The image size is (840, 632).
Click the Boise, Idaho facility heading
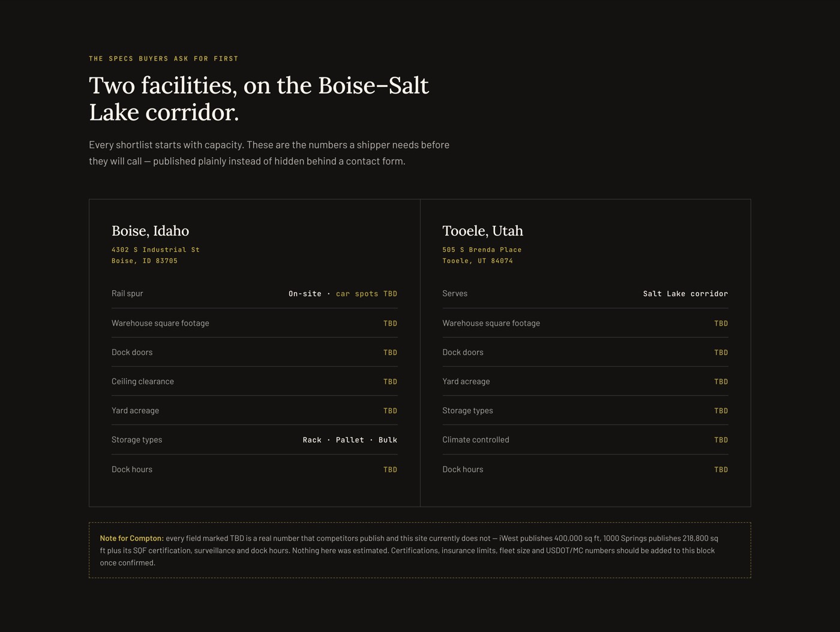pyautogui.click(x=150, y=231)
